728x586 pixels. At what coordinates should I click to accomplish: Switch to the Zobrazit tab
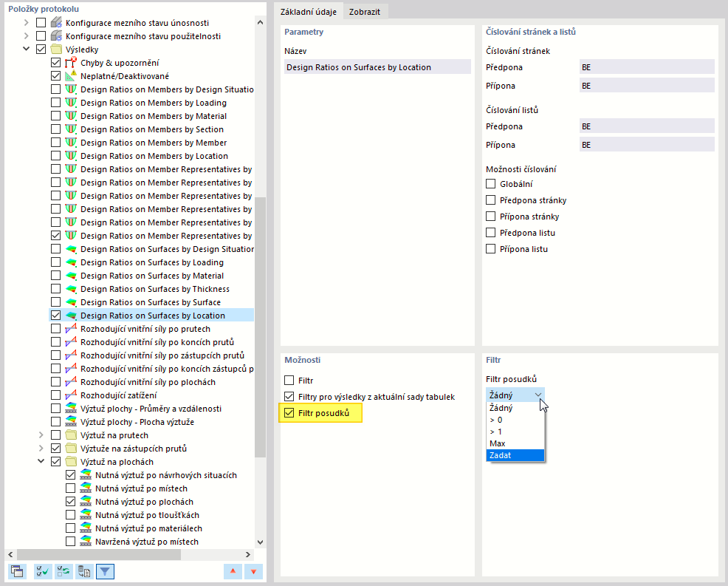365,12
